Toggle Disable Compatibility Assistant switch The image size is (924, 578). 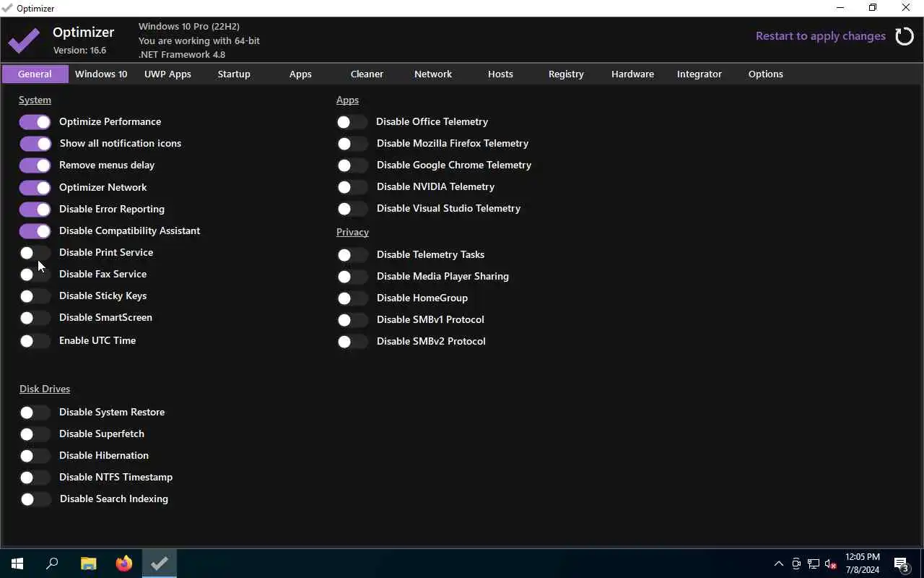[35, 231]
